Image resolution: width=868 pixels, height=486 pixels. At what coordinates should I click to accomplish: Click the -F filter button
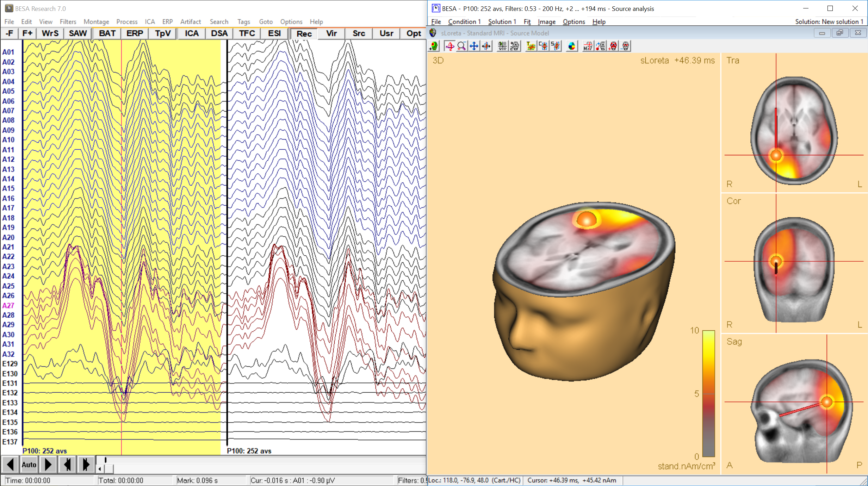pos(10,33)
